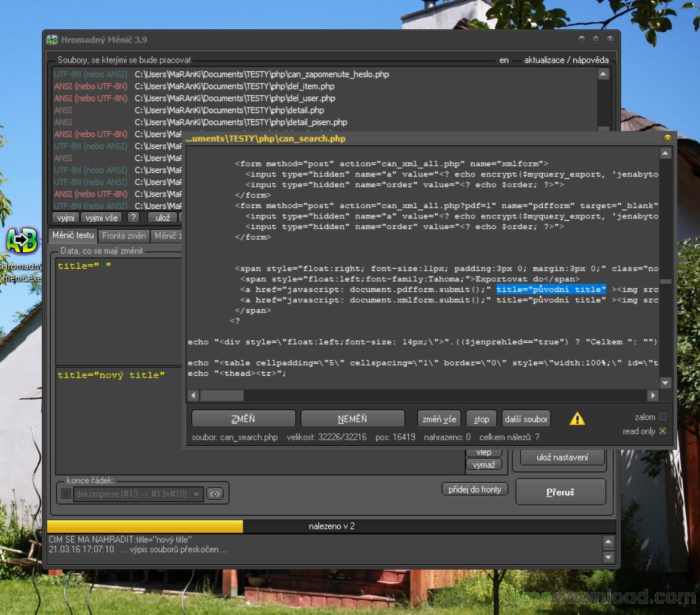700x615 pixels.
Task: Click the yellow warning triangle icon
Action: [577, 419]
